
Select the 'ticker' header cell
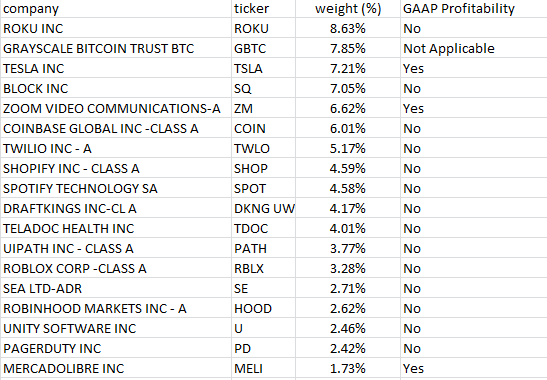coord(263,8)
